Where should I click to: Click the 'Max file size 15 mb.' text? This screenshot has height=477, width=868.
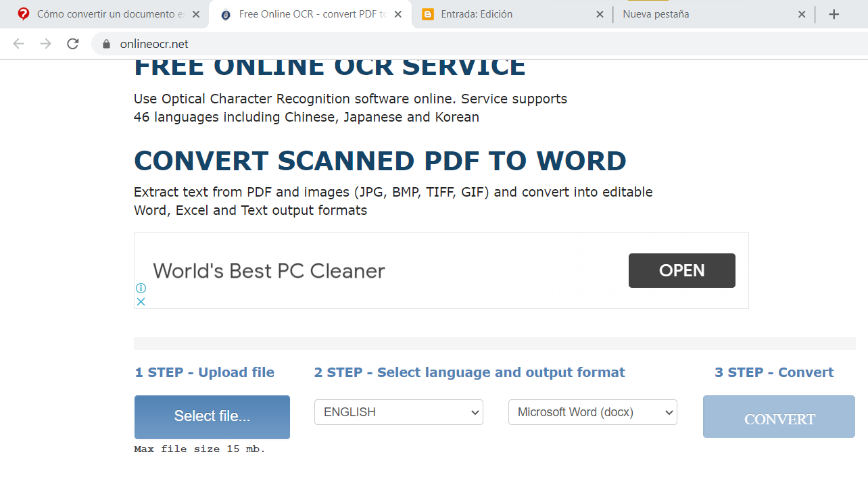[x=200, y=449]
